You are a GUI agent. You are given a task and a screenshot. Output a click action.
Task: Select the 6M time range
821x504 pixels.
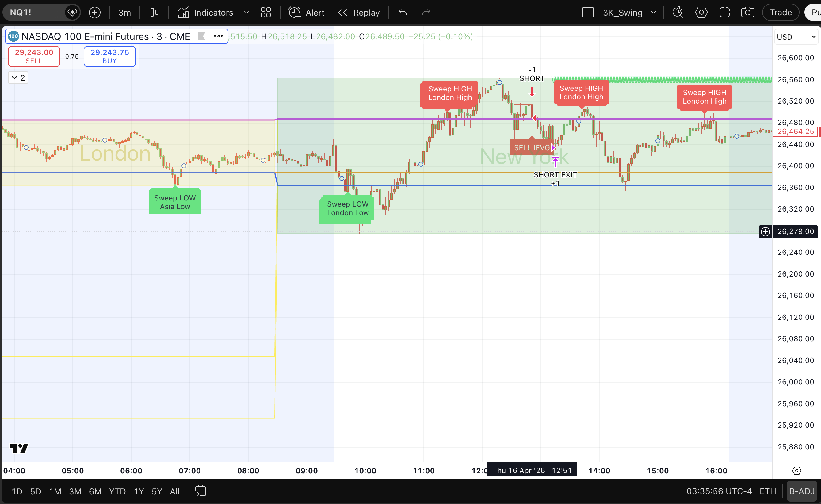[95, 491]
